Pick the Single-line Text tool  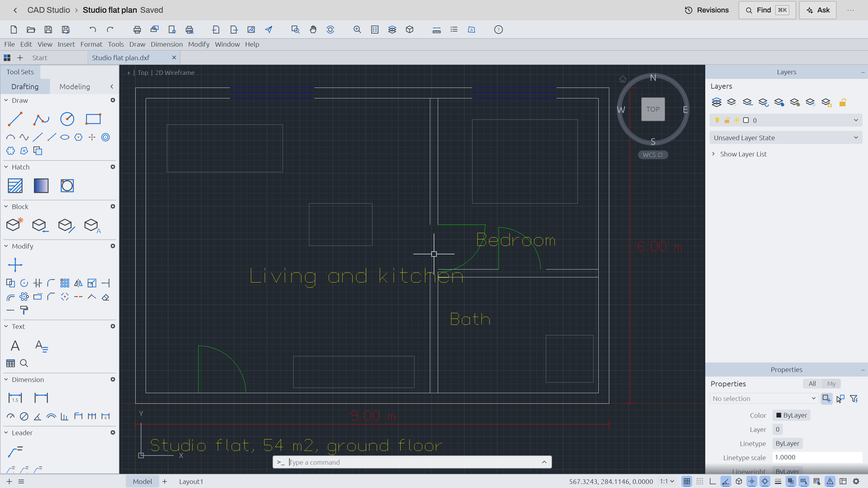click(15, 346)
